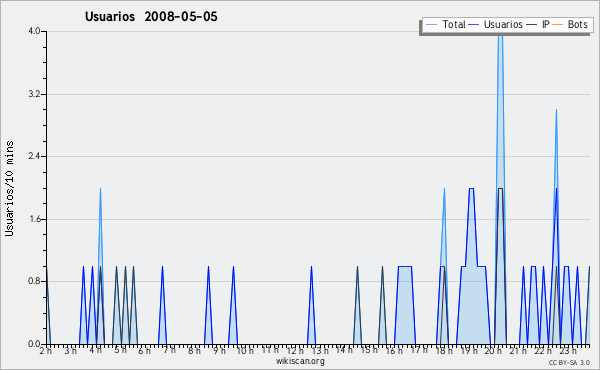
Task: Click the y-axis value '1.6'
Action: [34, 219]
